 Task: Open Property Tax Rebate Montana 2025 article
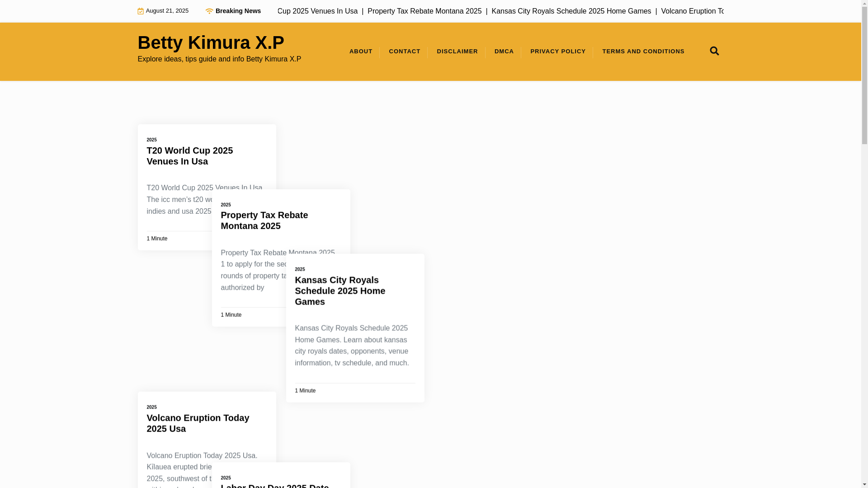264,221
